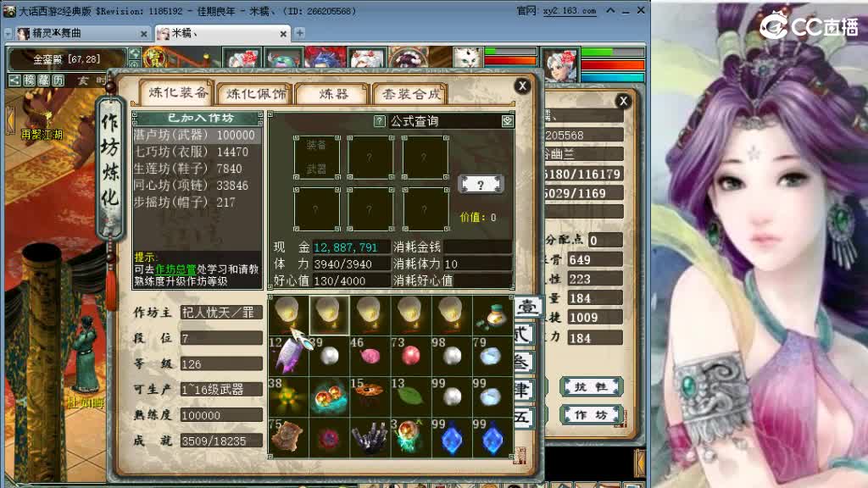Click the 装备 武器 equipment slot
This screenshot has width=868, height=488.
coord(317,157)
